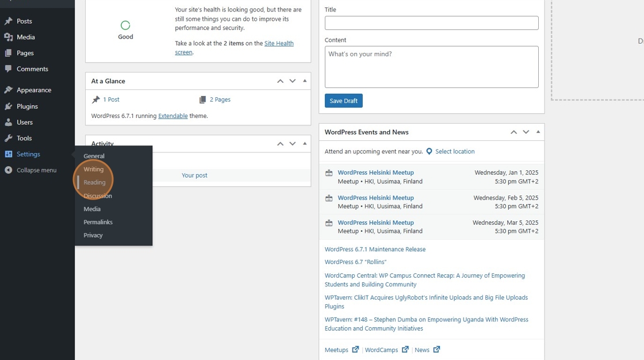Image resolution: width=644 pixels, height=360 pixels.
Task: Focus the What's on your mind content box
Action: (432, 67)
